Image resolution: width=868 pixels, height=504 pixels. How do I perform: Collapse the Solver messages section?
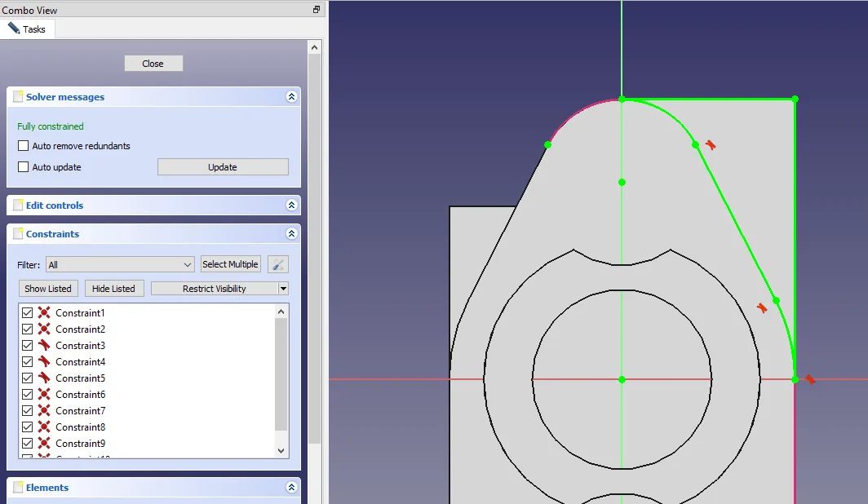pyautogui.click(x=291, y=97)
